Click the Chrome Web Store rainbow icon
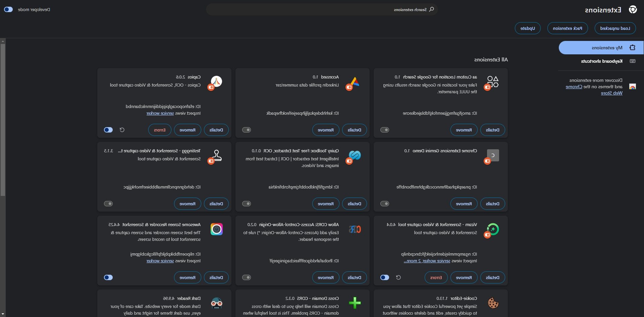Screen dimensions: 644x317 633,87
